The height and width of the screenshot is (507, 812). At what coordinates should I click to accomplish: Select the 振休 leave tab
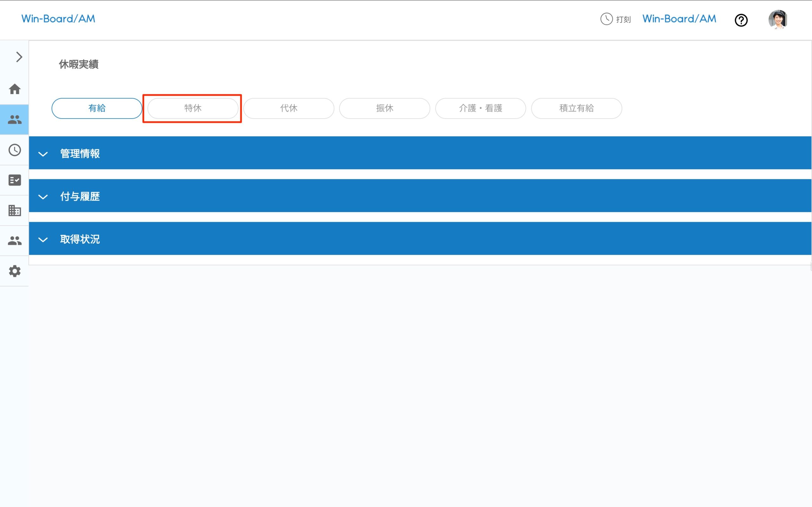click(384, 108)
